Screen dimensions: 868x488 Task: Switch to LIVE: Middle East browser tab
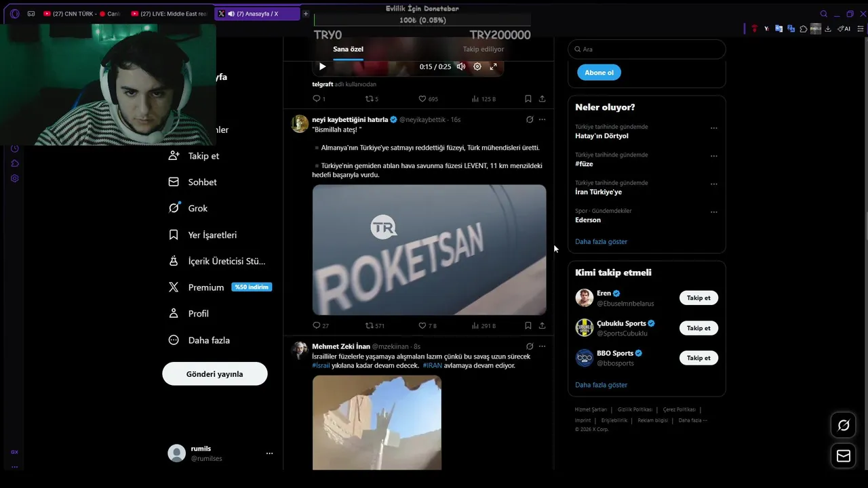click(x=169, y=14)
